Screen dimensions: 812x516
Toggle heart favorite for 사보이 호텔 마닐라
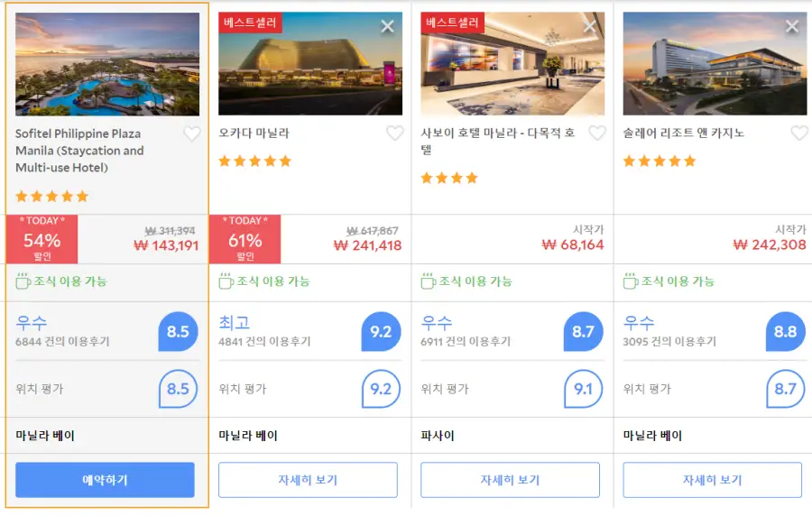pos(597,133)
